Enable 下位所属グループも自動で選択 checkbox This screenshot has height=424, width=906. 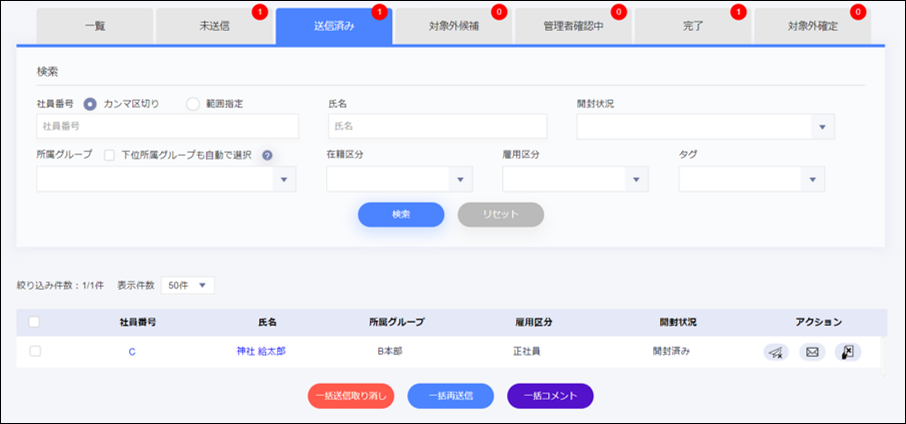click(109, 156)
